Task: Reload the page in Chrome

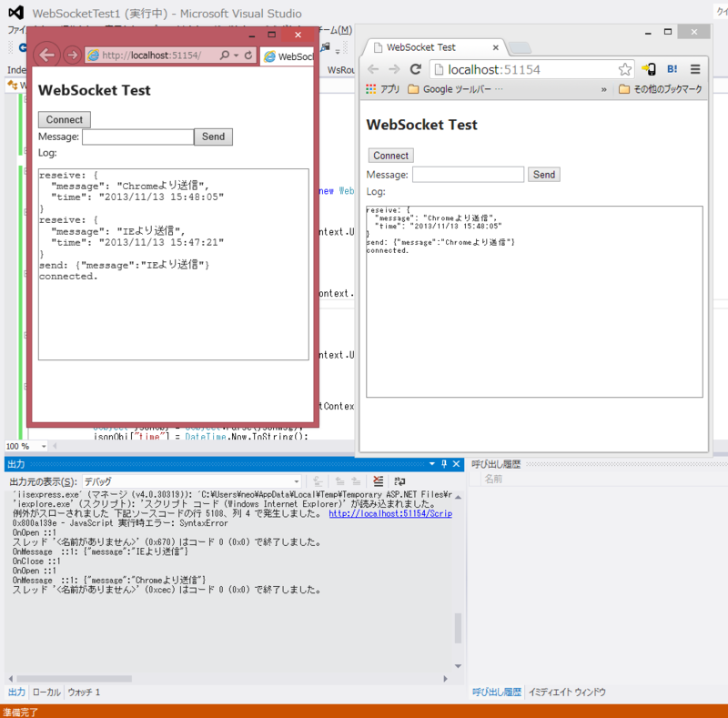Action: [416, 70]
